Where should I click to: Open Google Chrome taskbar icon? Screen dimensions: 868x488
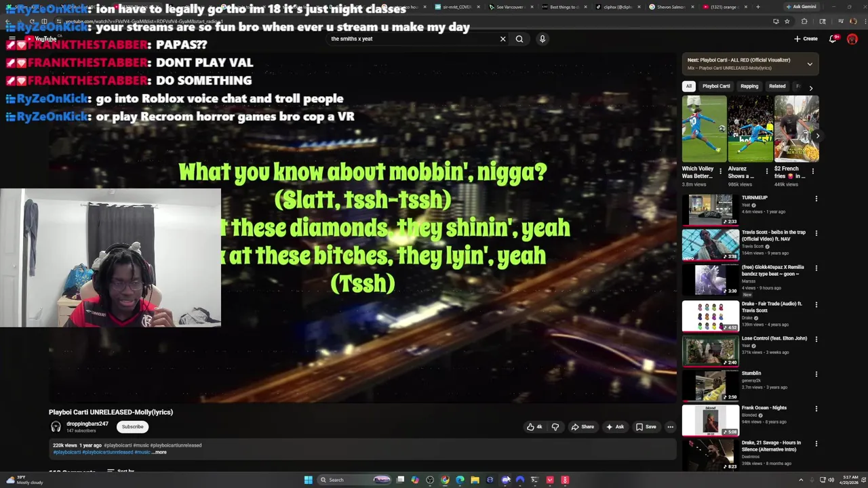445,480
